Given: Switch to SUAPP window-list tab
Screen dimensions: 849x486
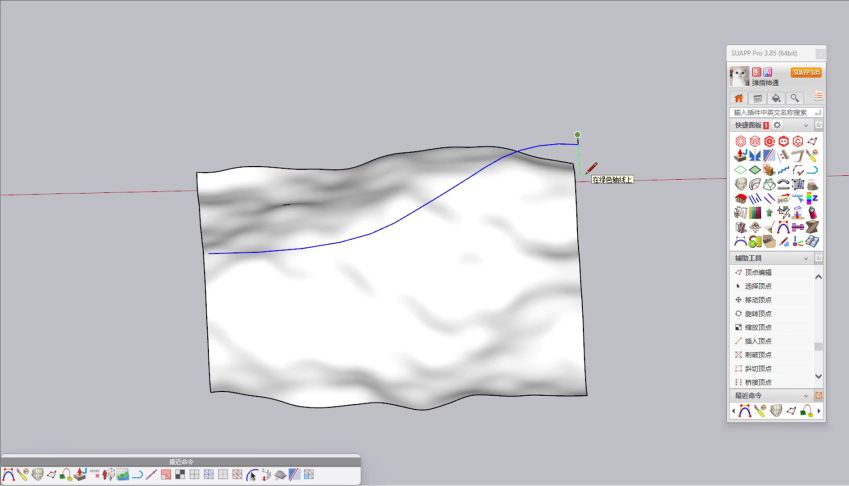Looking at the screenshot, I should coord(757,98).
